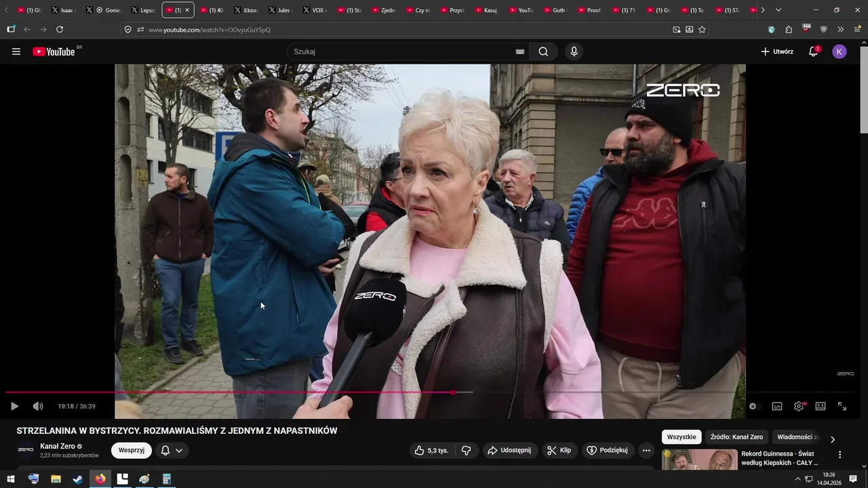Open the Windows notification center
The height and width of the screenshot is (488, 868).
click(x=853, y=479)
